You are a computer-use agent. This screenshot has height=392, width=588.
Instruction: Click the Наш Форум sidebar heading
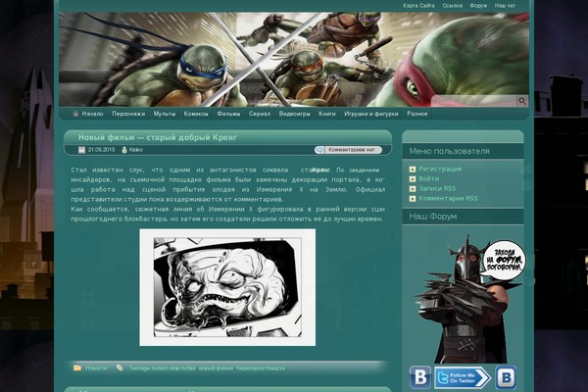tap(433, 217)
